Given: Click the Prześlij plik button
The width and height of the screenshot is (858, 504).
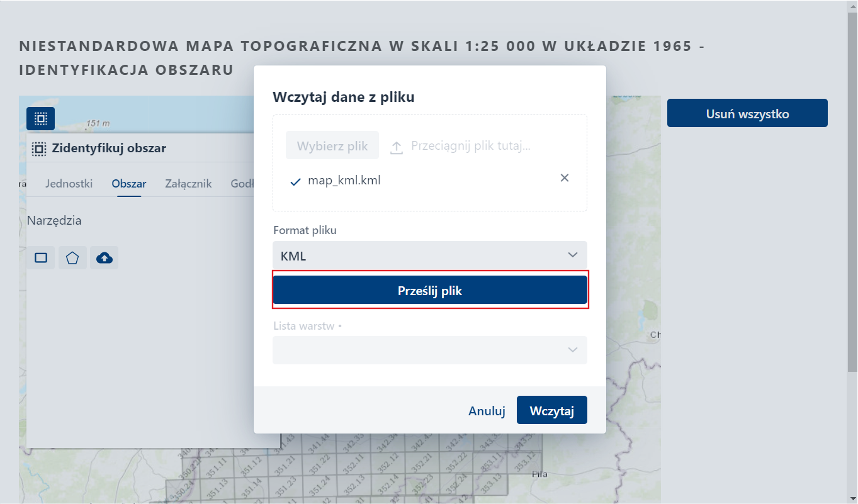Looking at the screenshot, I should point(430,290).
